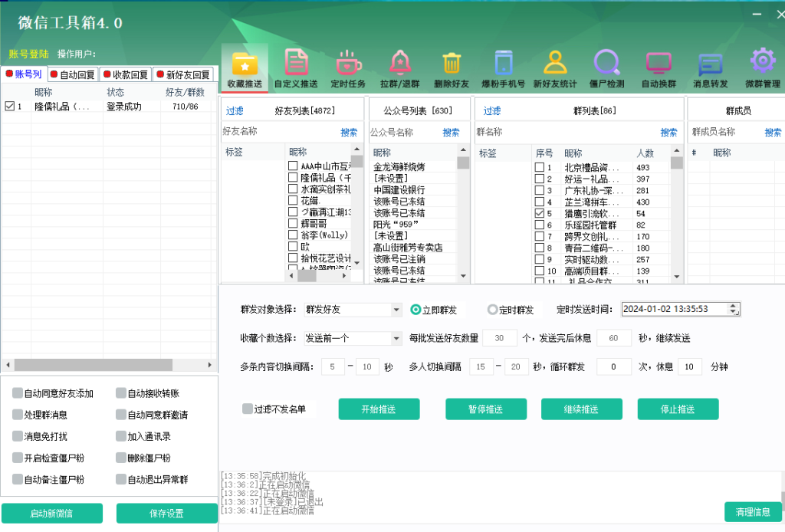Image resolution: width=785 pixels, height=532 pixels.
Task: Select the 自定义推送 document icon
Action: click(296, 62)
